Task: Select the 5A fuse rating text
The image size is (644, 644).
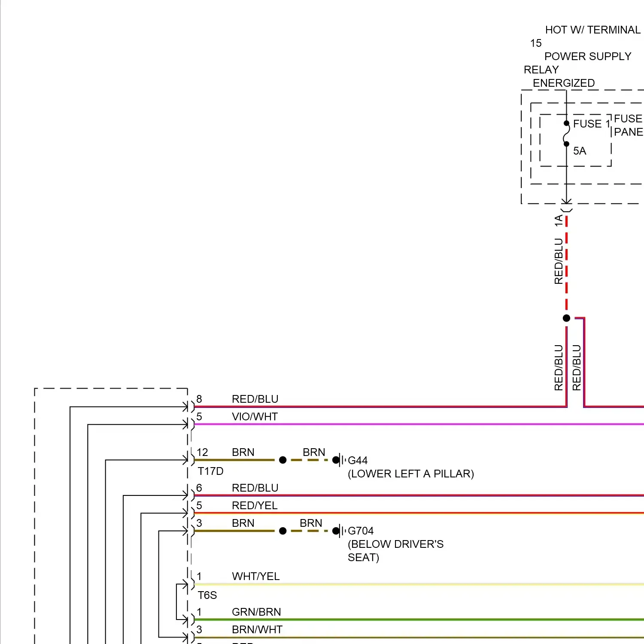Action: (x=580, y=151)
